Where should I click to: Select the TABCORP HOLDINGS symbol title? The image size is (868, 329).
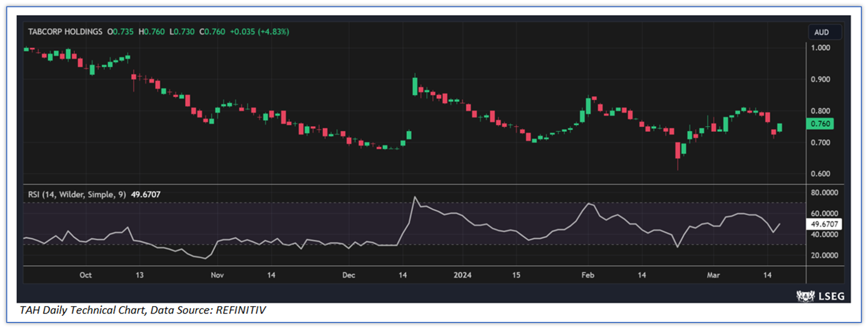point(65,32)
